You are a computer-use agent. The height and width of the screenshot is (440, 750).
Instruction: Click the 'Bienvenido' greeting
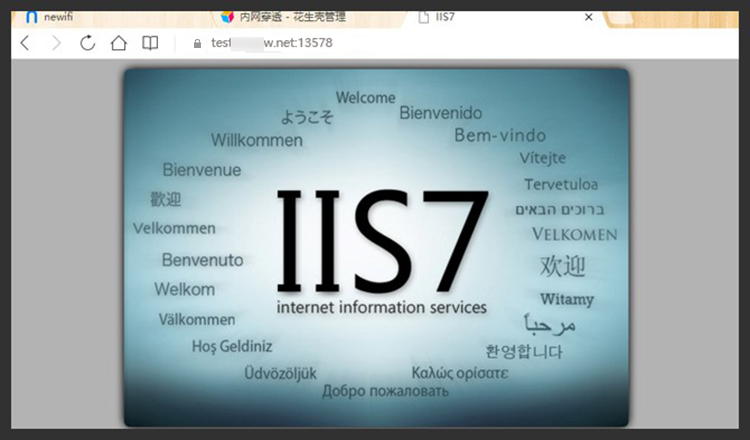[x=440, y=113]
